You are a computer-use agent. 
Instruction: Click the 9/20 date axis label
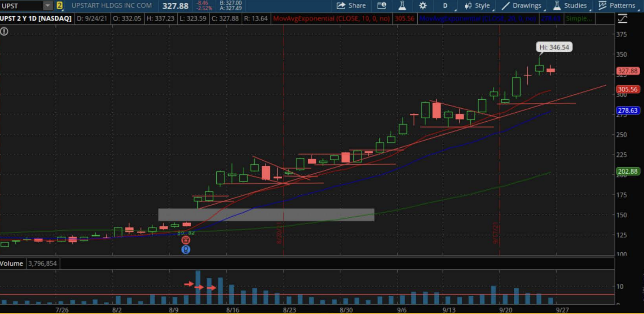coord(506,310)
